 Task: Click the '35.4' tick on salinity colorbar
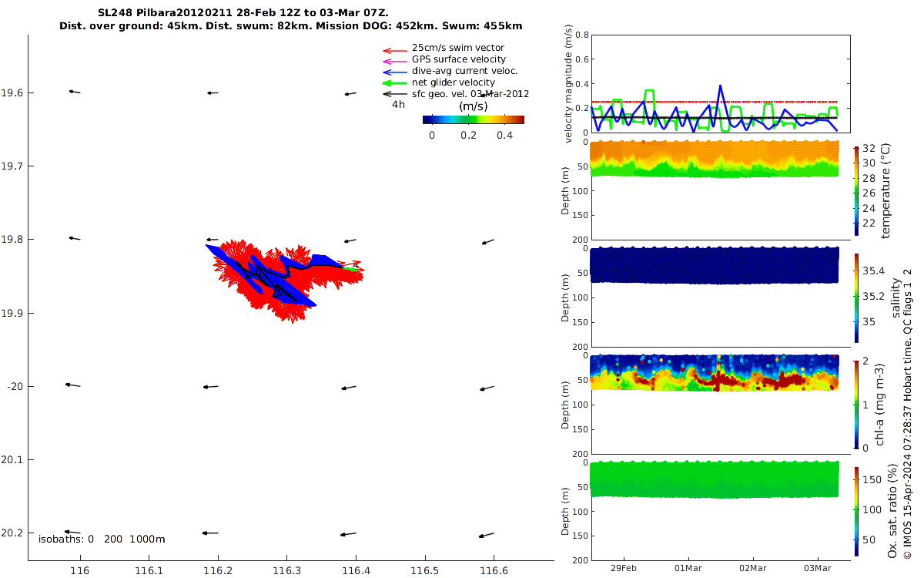874,271
